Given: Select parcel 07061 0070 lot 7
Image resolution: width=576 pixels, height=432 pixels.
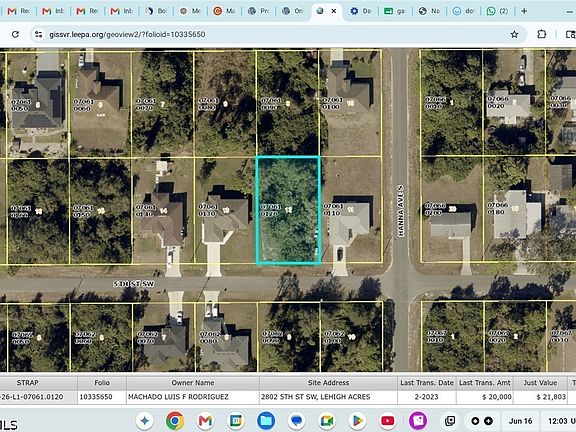Looking at the screenshot, I should point(162,104).
